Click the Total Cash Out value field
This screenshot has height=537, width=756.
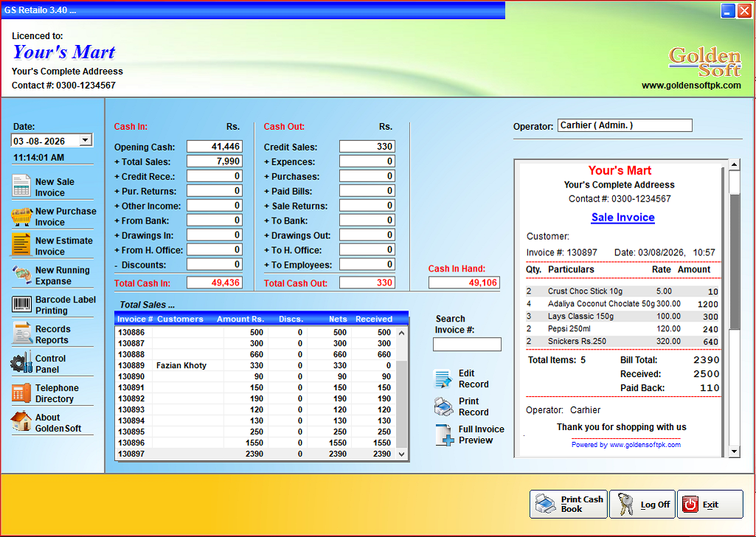(367, 283)
